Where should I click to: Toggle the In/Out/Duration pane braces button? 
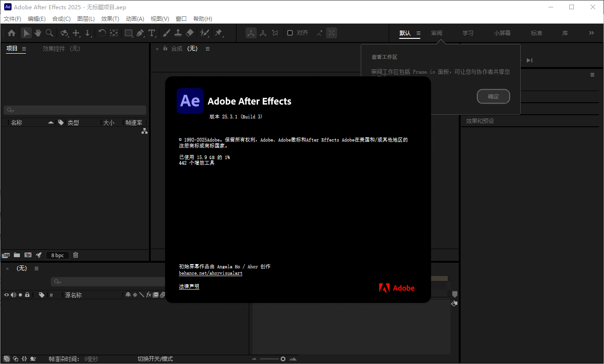pos(24,358)
